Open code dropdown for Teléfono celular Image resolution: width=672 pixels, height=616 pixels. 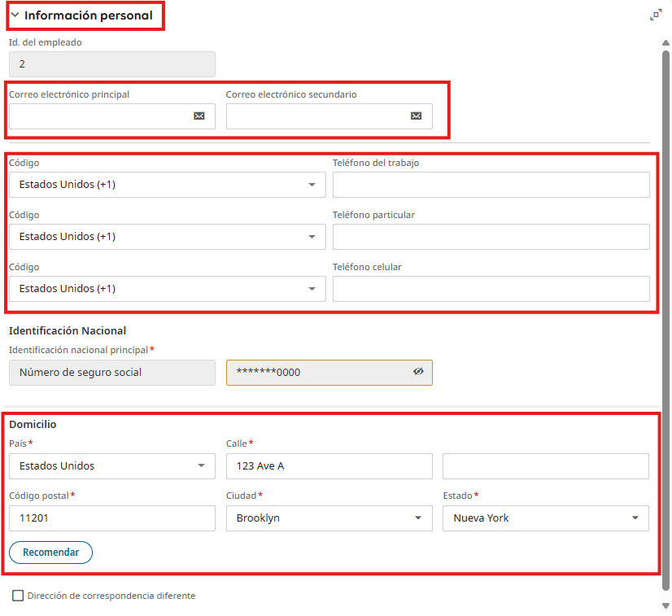pyautogui.click(x=168, y=289)
